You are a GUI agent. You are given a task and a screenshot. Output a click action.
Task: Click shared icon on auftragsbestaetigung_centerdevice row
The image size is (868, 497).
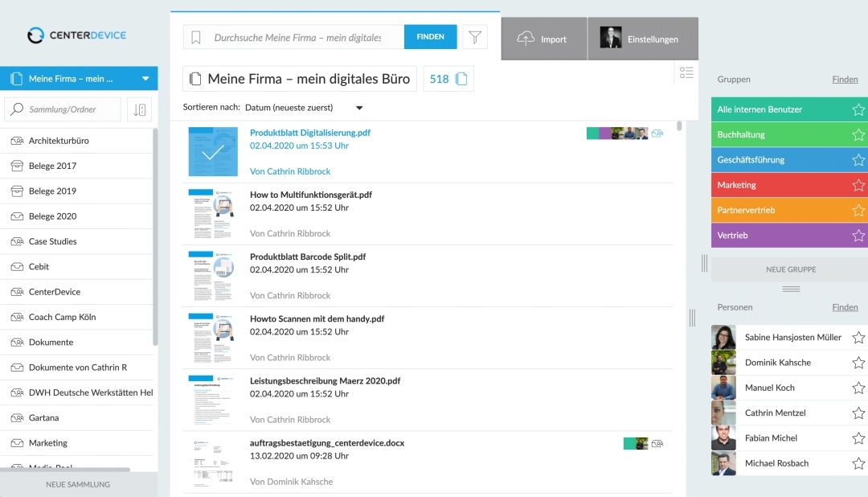657,444
